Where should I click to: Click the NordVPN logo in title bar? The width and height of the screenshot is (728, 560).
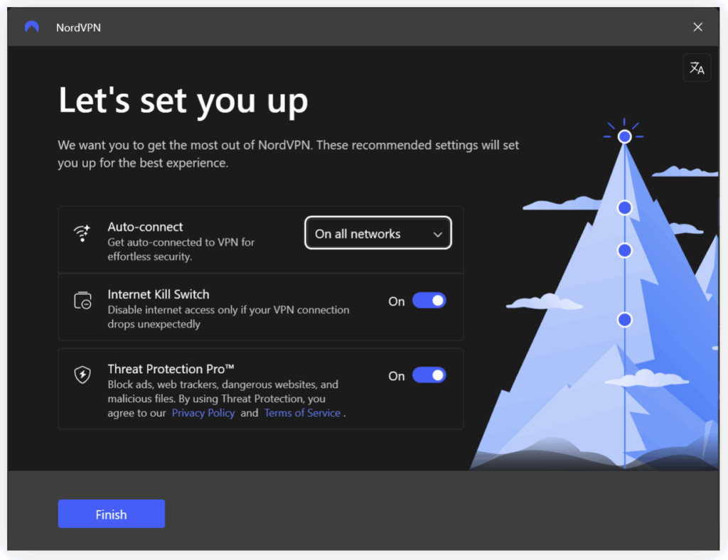click(x=31, y=27)
